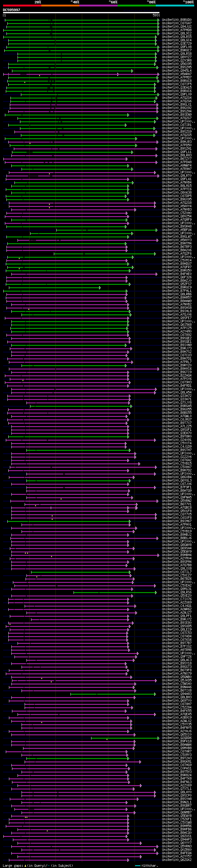Click the cyan ~100% identity legend segment
The image size is (197, 868).
(x=175, y=6)
